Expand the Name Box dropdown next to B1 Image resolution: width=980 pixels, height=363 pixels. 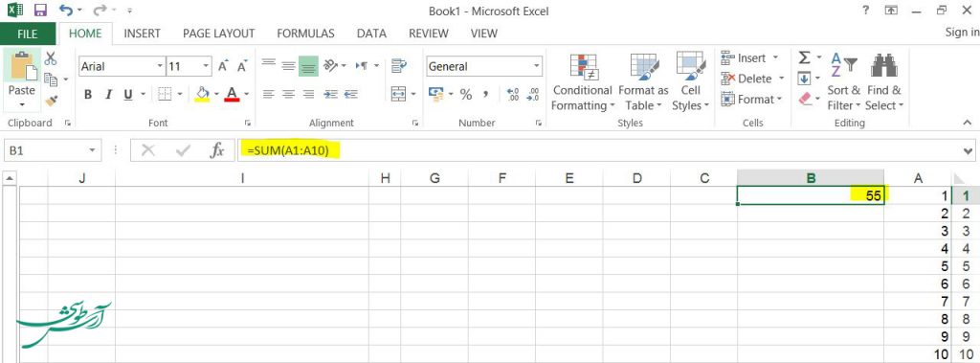[93, 150]
